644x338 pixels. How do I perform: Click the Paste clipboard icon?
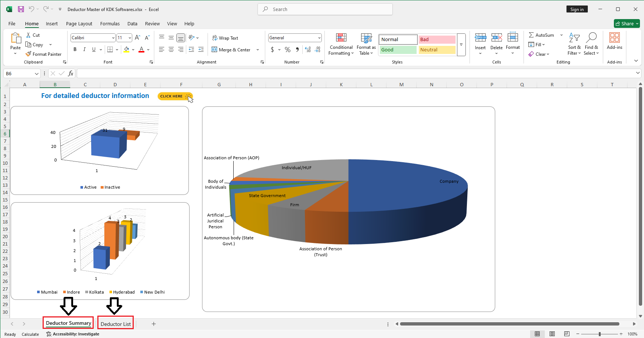coord(15,38)
